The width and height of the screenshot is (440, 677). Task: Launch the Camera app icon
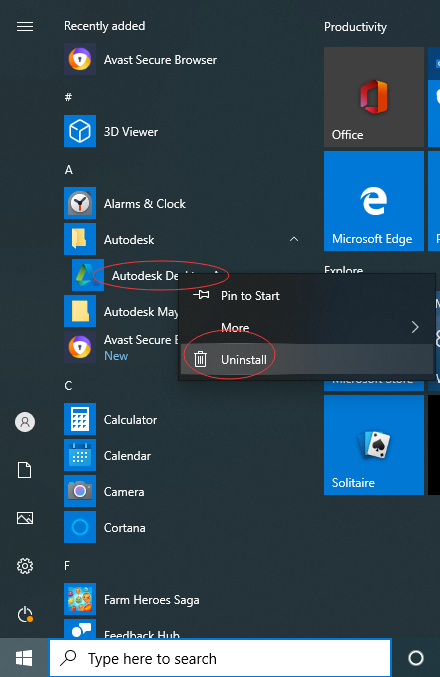coord(80,491)
